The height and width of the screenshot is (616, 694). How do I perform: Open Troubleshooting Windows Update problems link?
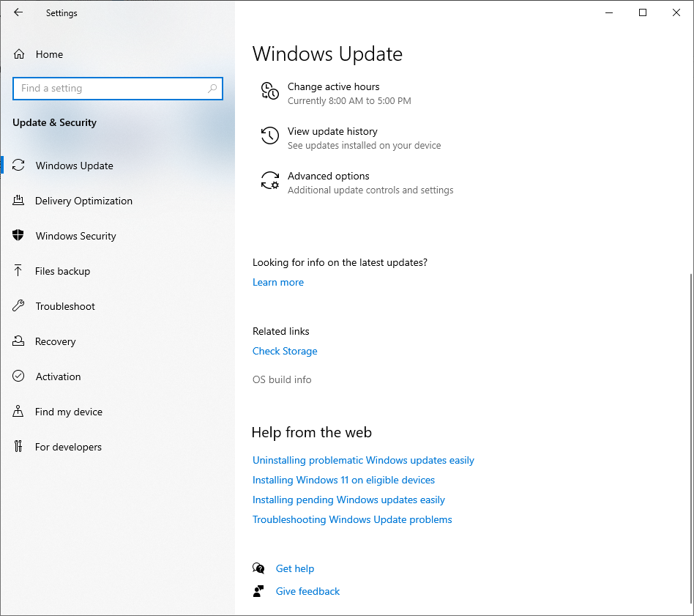coord(352,519)
